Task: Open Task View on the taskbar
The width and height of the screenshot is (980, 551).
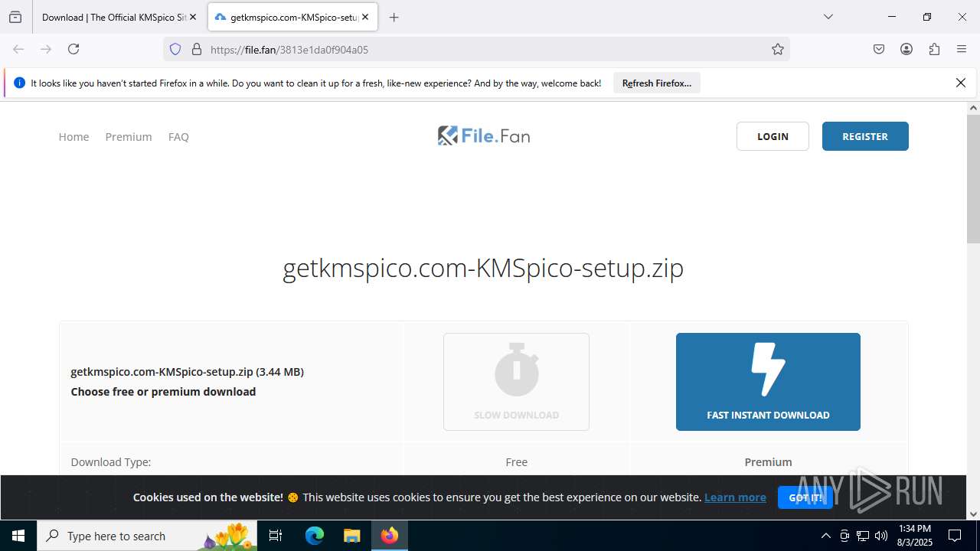Action: [276, 536]
